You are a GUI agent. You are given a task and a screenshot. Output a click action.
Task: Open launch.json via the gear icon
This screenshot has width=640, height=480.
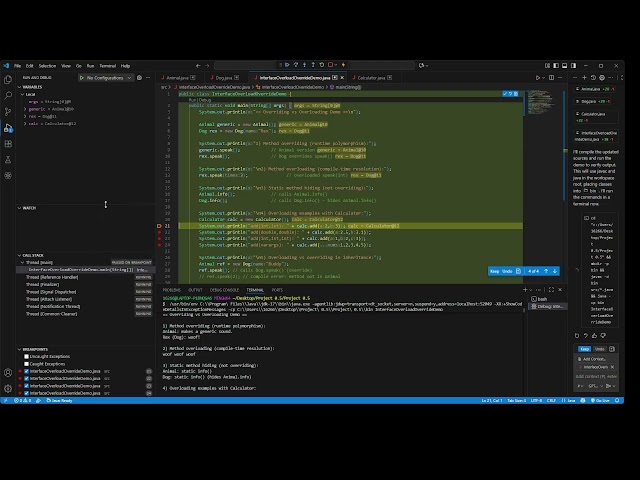click(141, 77)
